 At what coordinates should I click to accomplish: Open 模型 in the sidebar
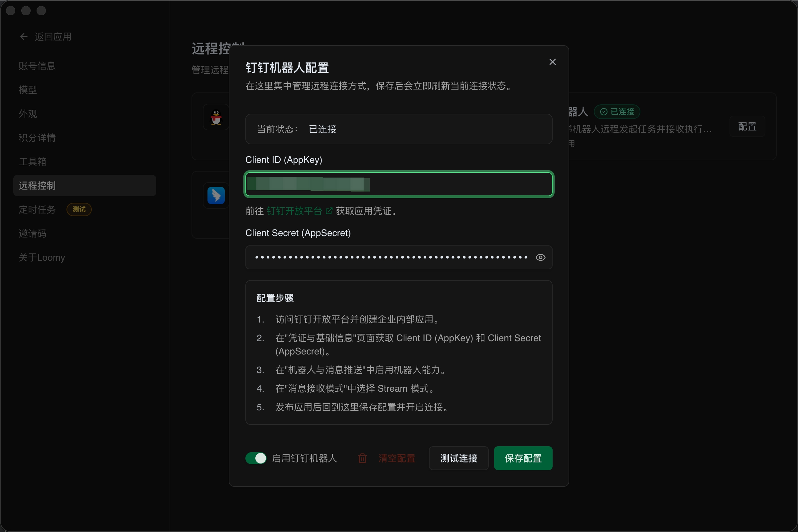28,89
